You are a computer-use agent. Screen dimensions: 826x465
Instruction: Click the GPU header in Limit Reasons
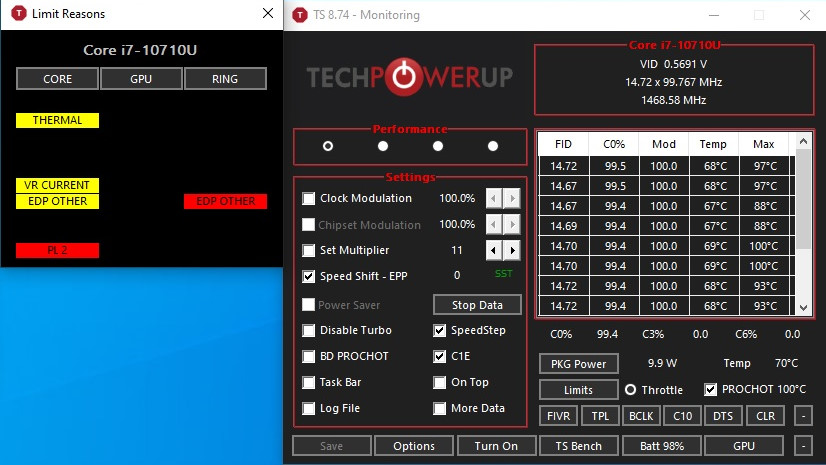pos(141,79)
